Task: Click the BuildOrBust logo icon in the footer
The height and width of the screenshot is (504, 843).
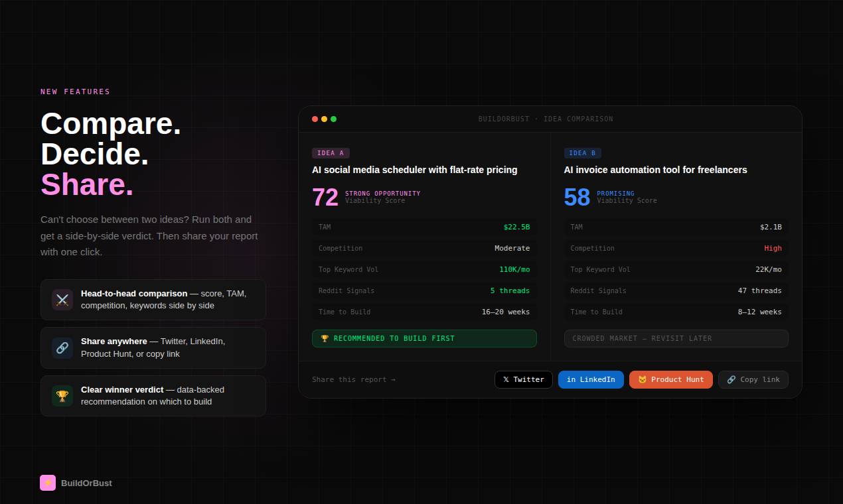Action: pyautogui.click(x=47, y=483)
